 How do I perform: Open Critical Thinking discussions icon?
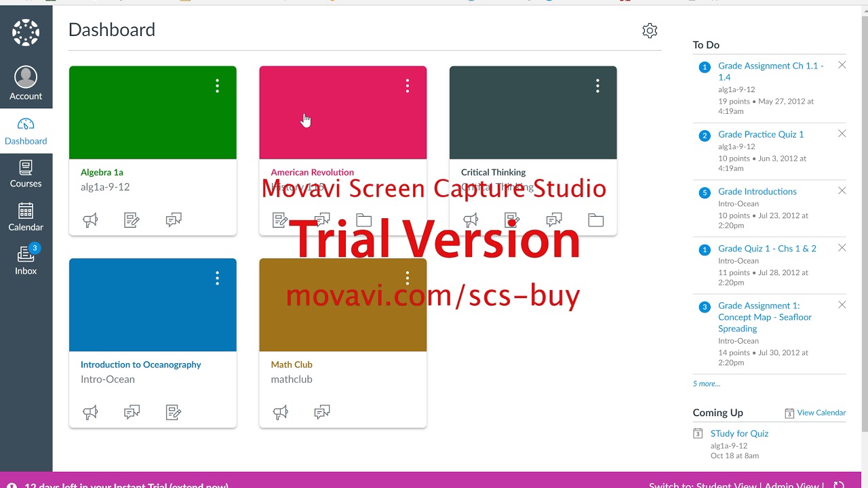click(x=554, y=220)
